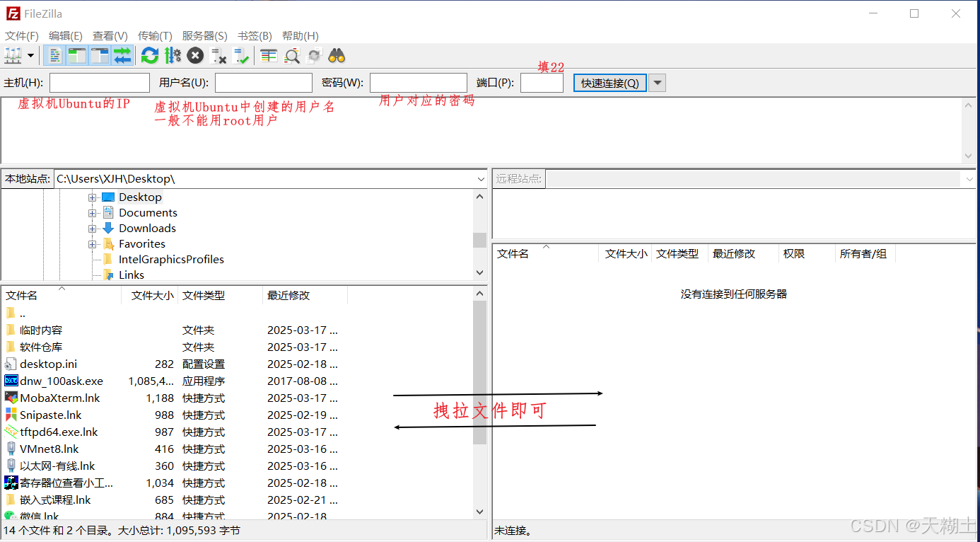Refresh file and folder lists
The height and width of the screenshot is (542, 980).
(150, 55)
